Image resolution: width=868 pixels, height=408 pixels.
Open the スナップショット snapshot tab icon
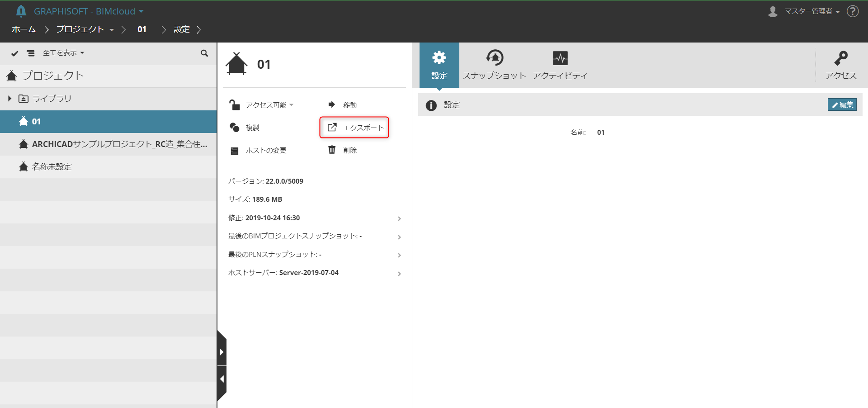[495, 58]
